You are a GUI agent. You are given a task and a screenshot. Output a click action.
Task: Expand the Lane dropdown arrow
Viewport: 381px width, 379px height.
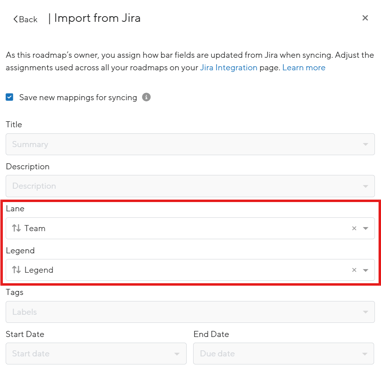[x=366, y=228]
